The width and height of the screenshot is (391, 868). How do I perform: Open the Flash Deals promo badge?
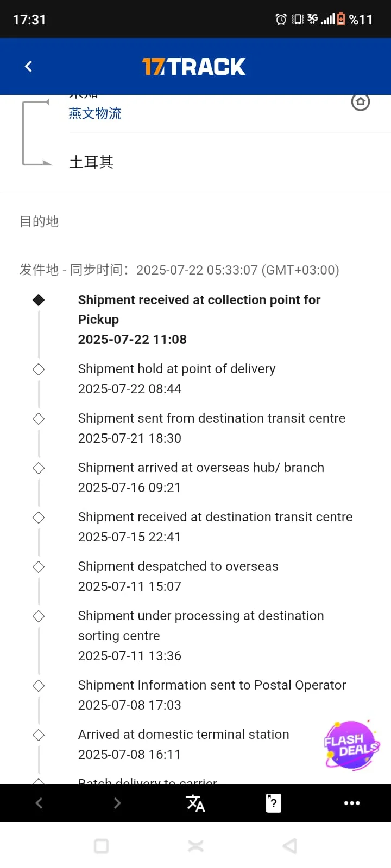coord(351,745)
